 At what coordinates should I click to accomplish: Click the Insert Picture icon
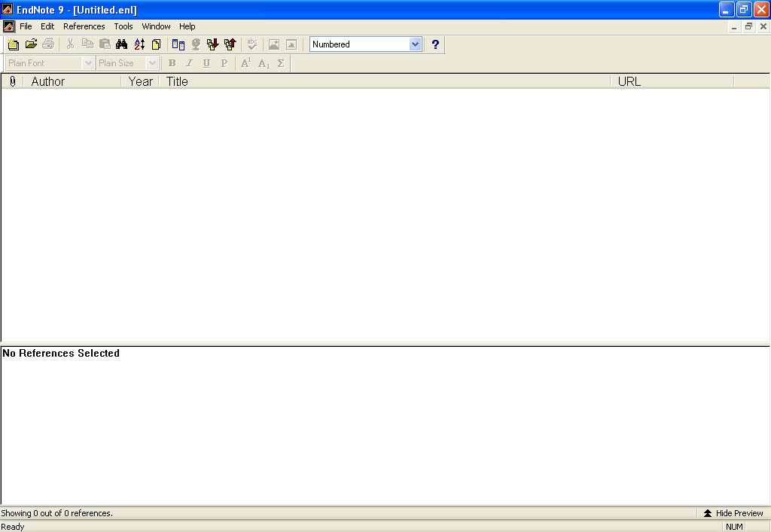[x=274, y=44]
